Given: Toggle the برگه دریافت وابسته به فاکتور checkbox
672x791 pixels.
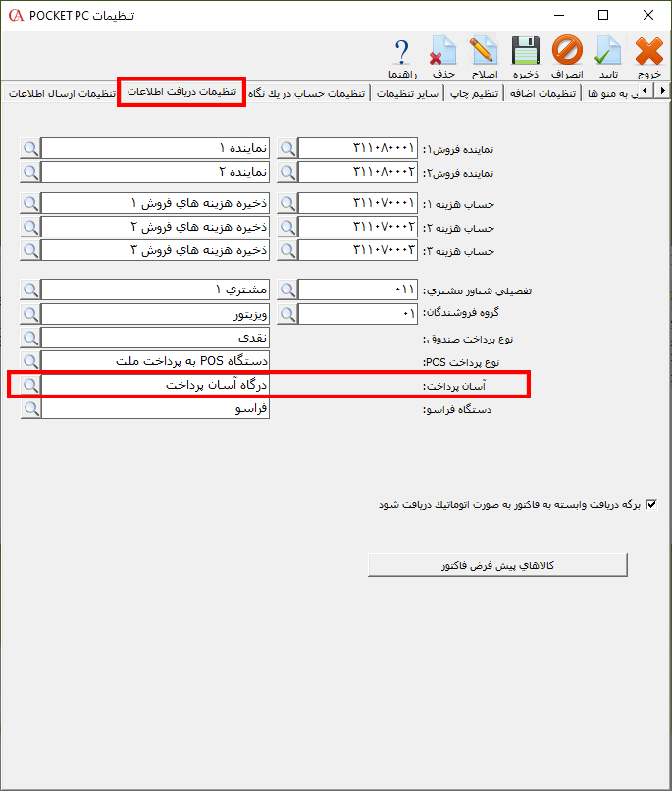Looking at the screenshot, I should [651, 505].
